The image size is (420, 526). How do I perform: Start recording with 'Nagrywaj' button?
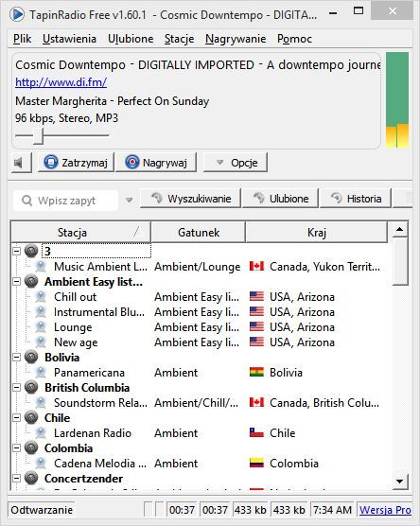click(x=156, y=163)
